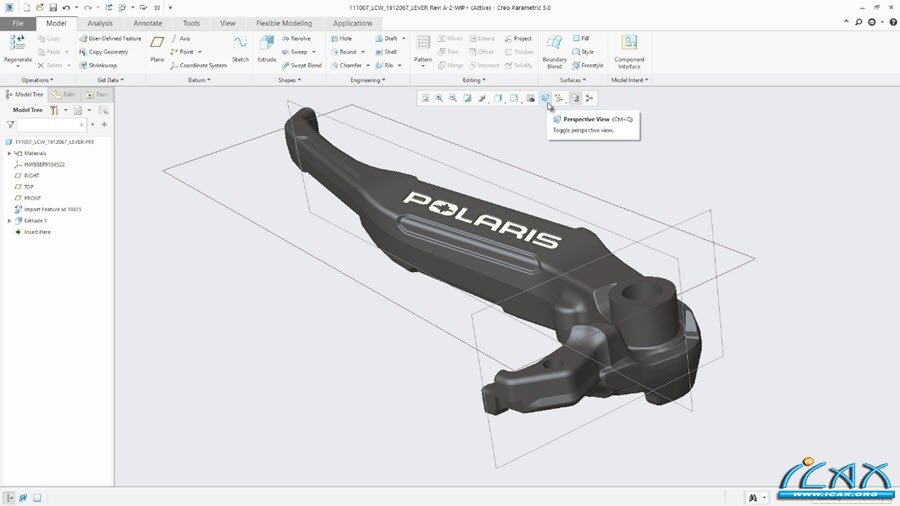Click the Repaint icon on graphics toolbar

pos(468,99)
